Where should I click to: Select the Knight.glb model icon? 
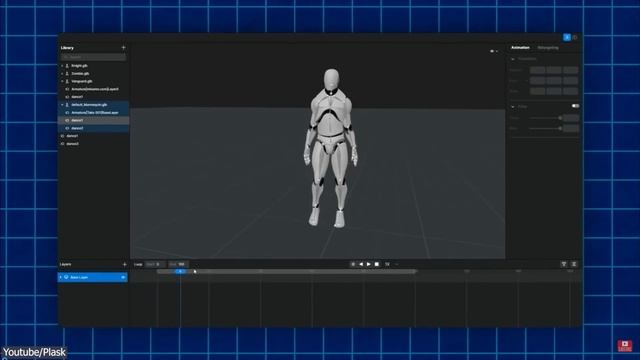(x=67, y=66)
